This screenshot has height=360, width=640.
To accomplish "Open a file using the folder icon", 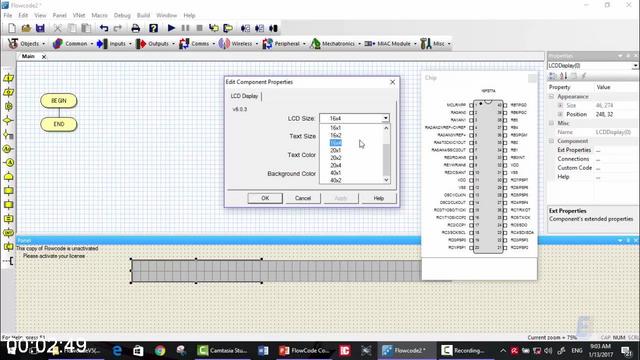I will click(x=26, y=28).
